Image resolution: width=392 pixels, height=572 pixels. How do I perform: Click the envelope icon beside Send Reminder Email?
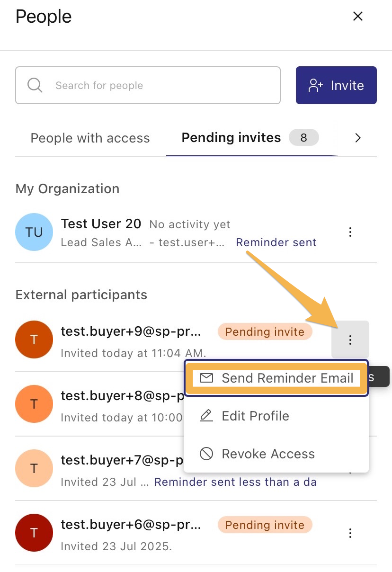point(206,378)
